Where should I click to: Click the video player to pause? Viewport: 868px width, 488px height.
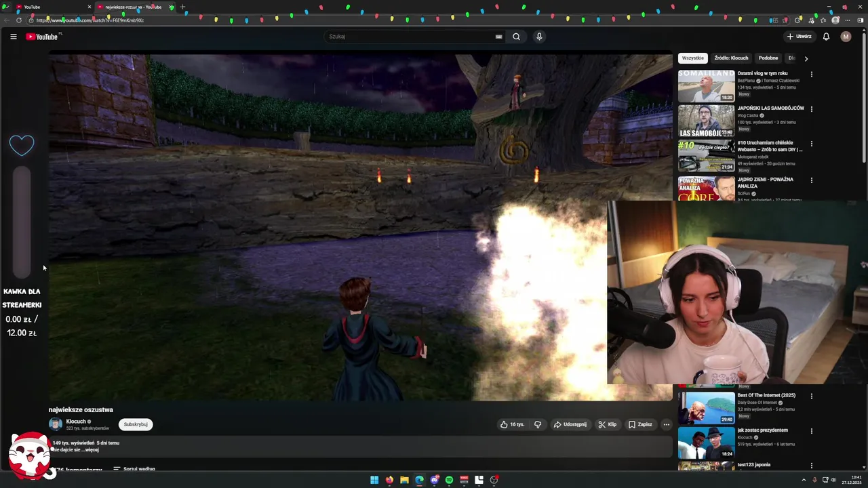click(360, 227)
